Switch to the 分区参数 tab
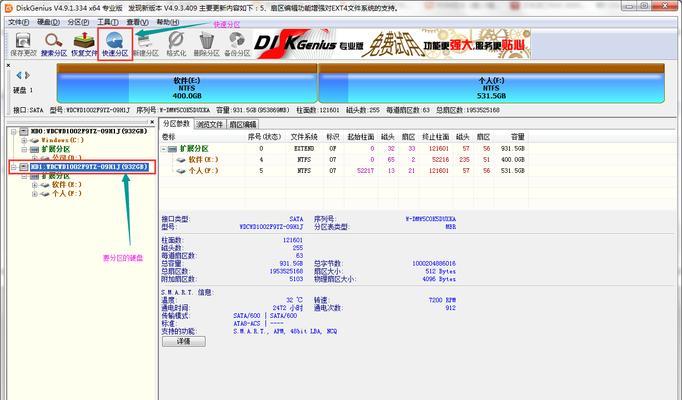The image size is (682, 400). [177, 123]
